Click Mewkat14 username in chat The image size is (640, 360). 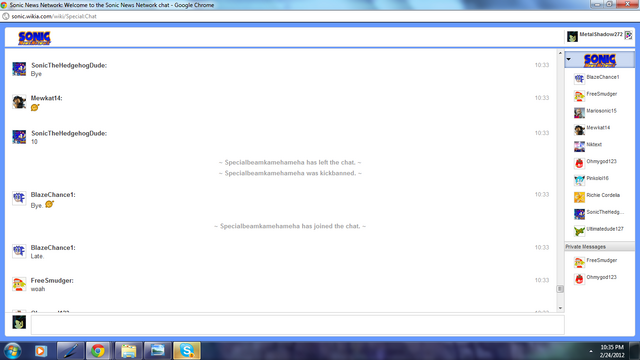(47, 98)
